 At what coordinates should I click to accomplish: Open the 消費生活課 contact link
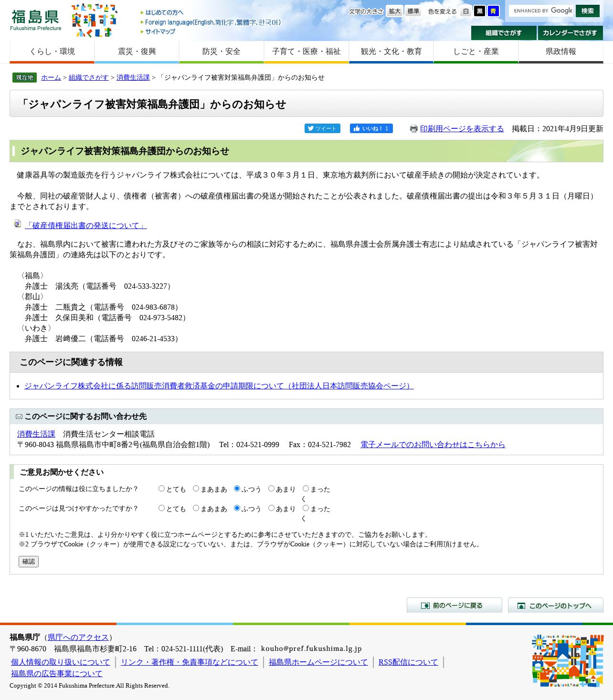click(36, 434)
